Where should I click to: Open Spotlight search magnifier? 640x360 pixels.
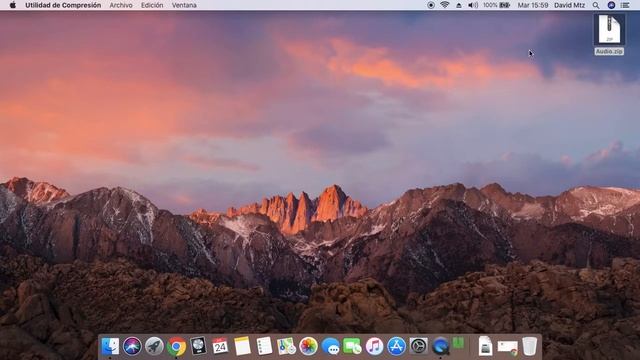pos(596,5)
